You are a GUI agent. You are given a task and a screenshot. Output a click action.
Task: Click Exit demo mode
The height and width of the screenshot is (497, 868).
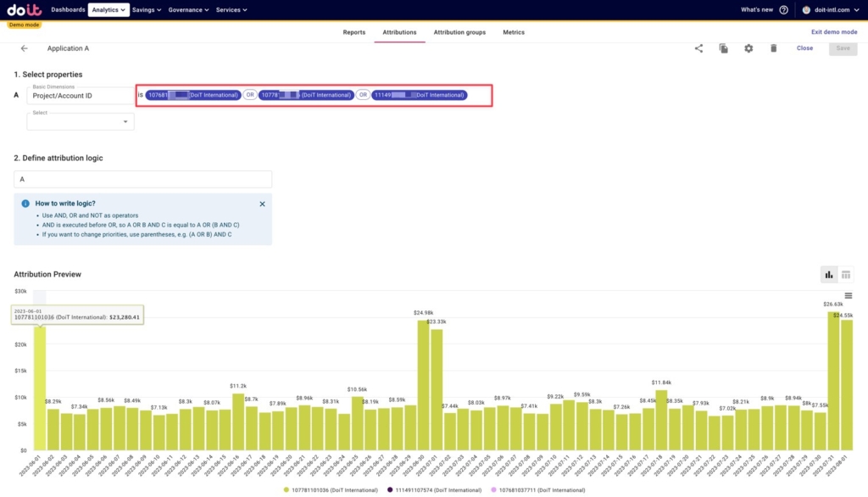pos(834,32)
